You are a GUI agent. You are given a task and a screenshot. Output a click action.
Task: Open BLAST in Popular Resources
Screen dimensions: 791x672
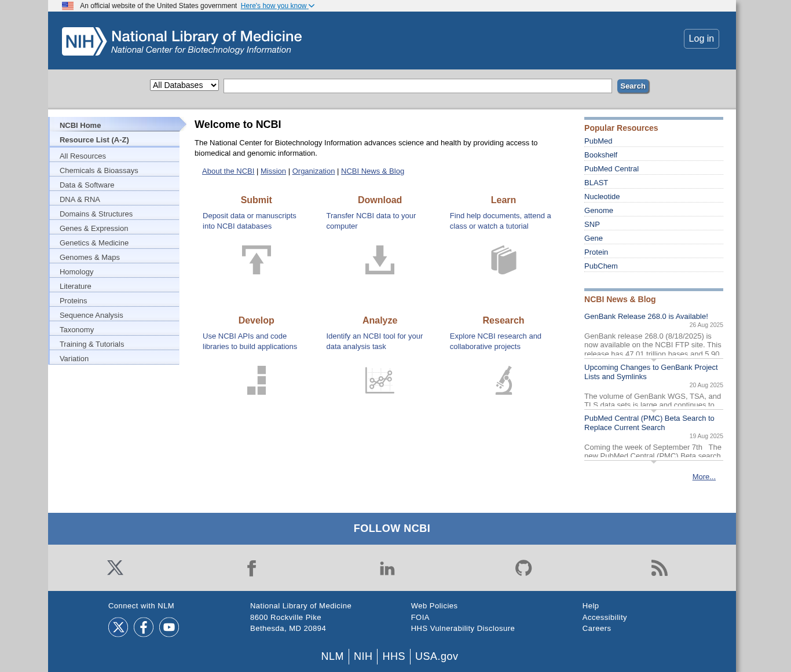click(x=596, y=183)
